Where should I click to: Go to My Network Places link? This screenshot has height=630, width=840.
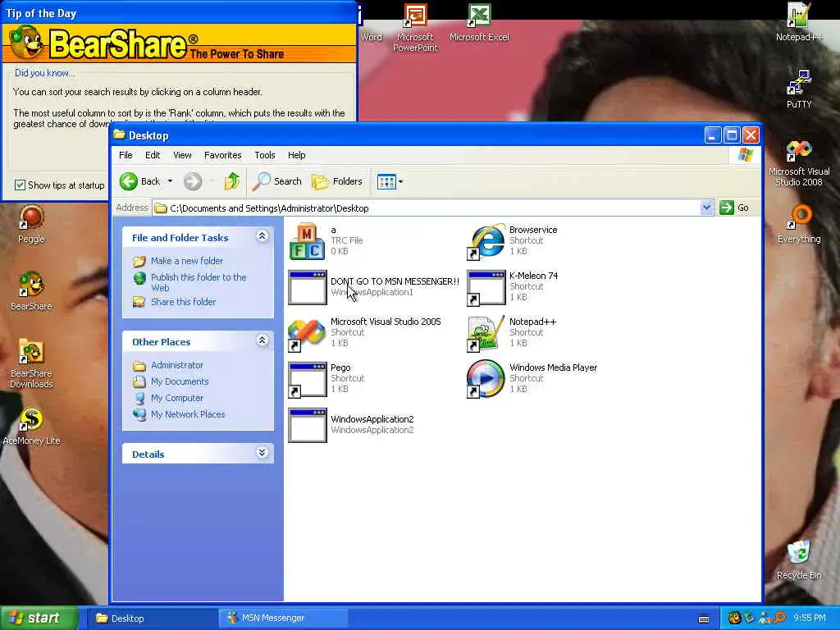point(188,414)
